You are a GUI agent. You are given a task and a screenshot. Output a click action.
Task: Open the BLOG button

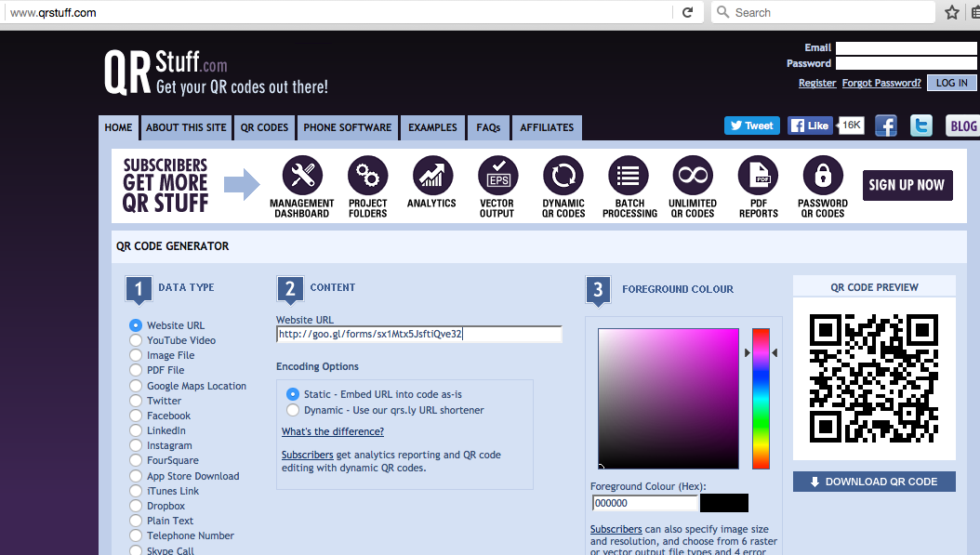[x=963, y=126]
